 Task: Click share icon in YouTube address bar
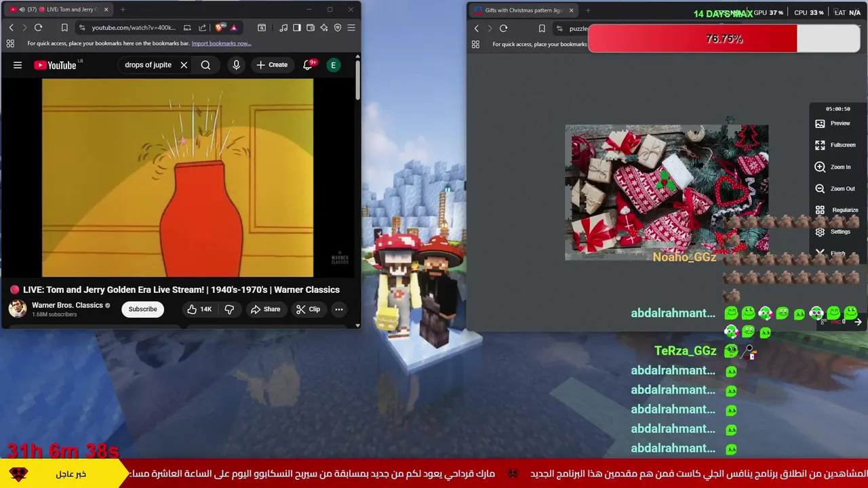point(202,28)
